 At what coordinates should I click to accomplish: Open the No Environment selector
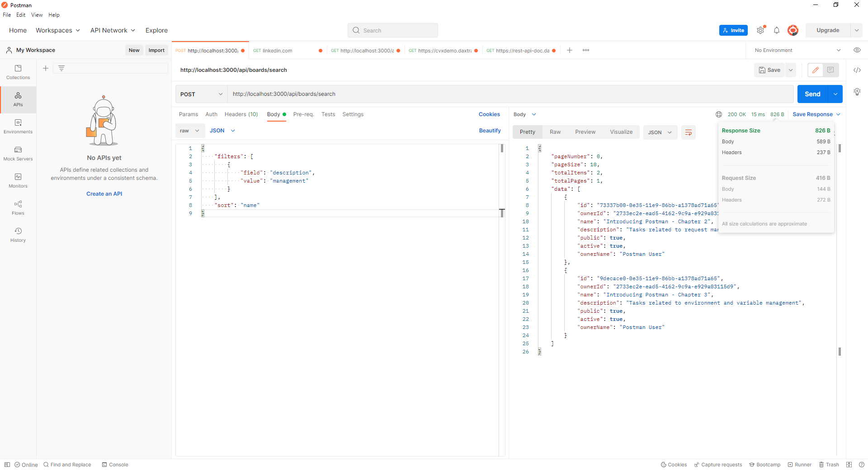pos(797,50)
